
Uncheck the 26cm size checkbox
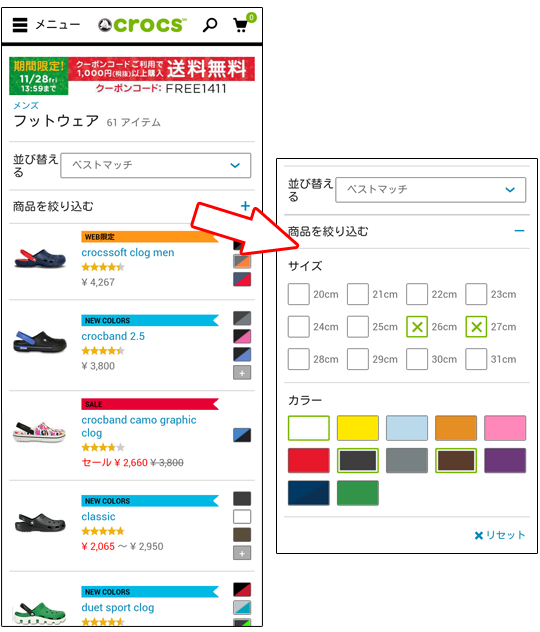point(417,326)
